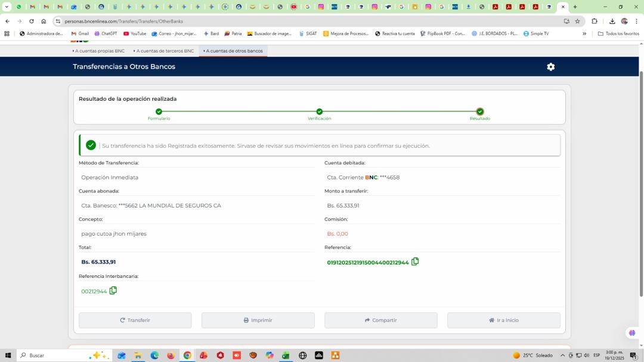Viewport: 644px width, 362px height.
Task: Show hidden system tray icons chevron
Action: [x=562, y=355]
